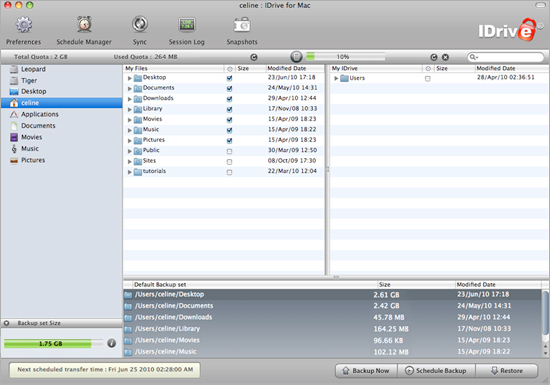Click the 1.75 GB backup size bar
The height and width of the screenshot is (385, 550).
pyautogui.click(x=53, y=344)
